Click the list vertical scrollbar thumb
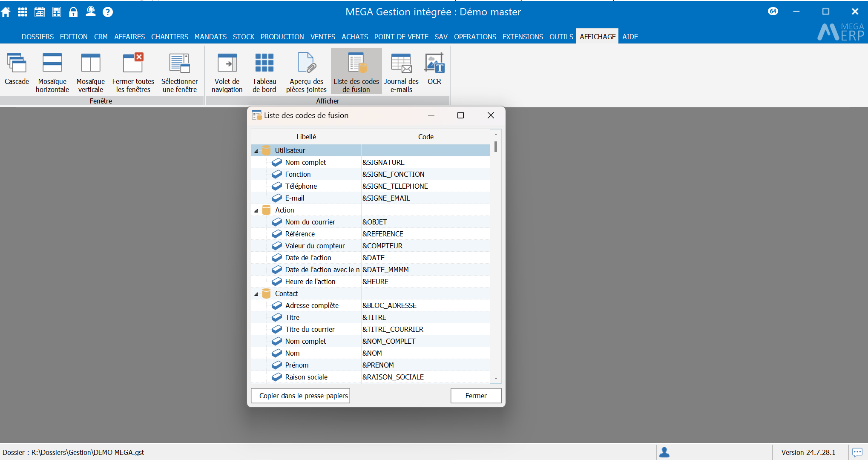This screenshot has height=460, width=868. [496, 147]
